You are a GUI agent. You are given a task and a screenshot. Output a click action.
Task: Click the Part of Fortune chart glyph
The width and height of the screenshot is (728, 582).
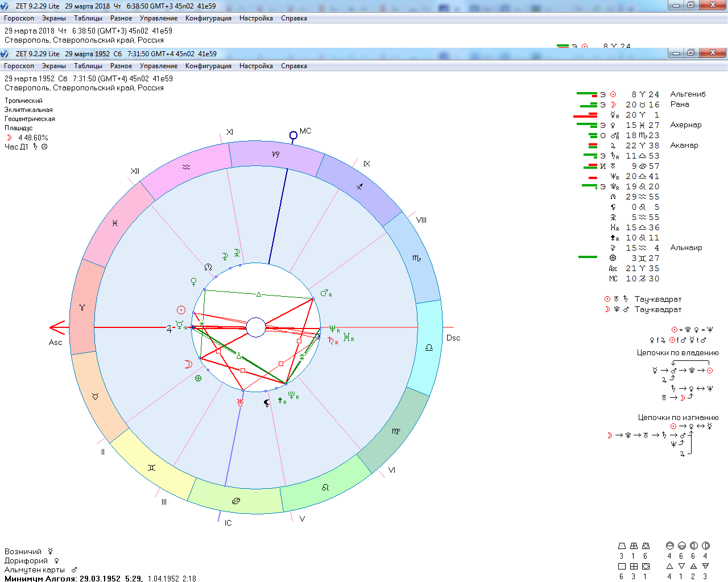click(x=198, y=378)
